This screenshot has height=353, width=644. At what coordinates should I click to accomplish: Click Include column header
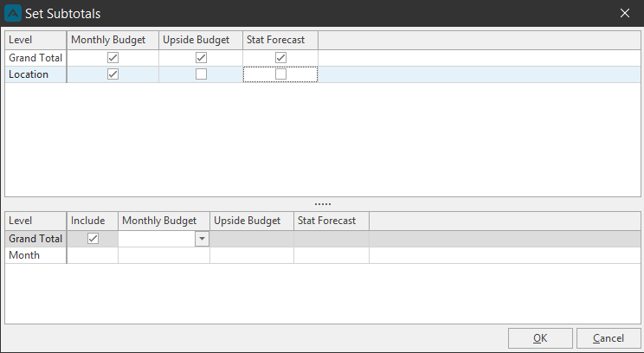pyautogui.click(x=93, y=221)
